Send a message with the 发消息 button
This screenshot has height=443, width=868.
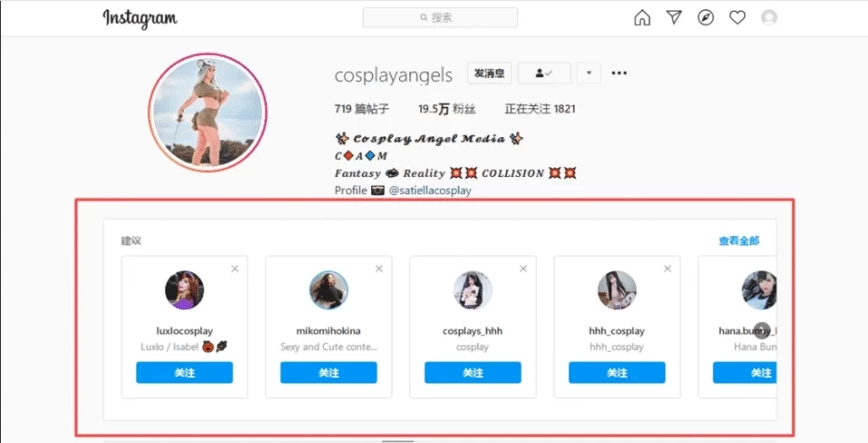[x=489, y=73]
